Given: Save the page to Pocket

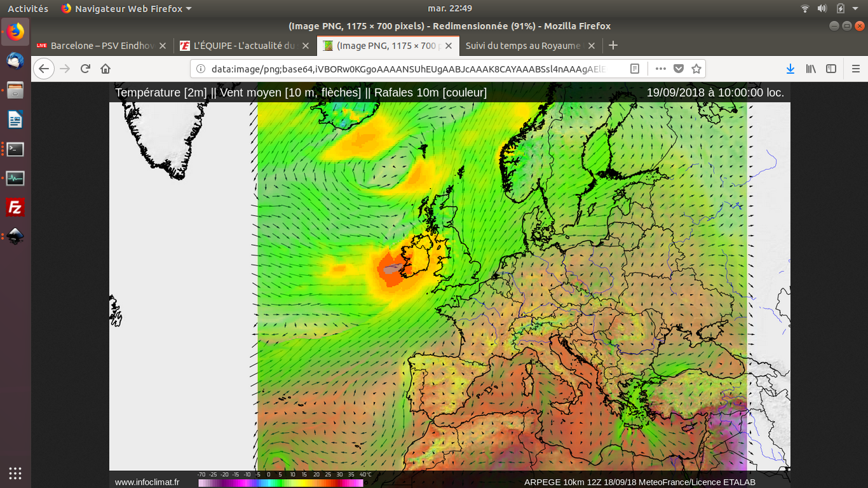Looking at the screenshot, I should pyautogui.click(x=679, y=69).
